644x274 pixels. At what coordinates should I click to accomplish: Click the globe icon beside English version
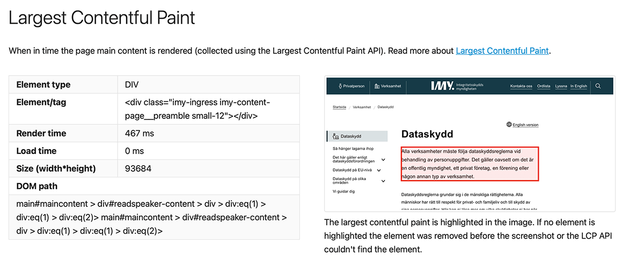point(509,124)
